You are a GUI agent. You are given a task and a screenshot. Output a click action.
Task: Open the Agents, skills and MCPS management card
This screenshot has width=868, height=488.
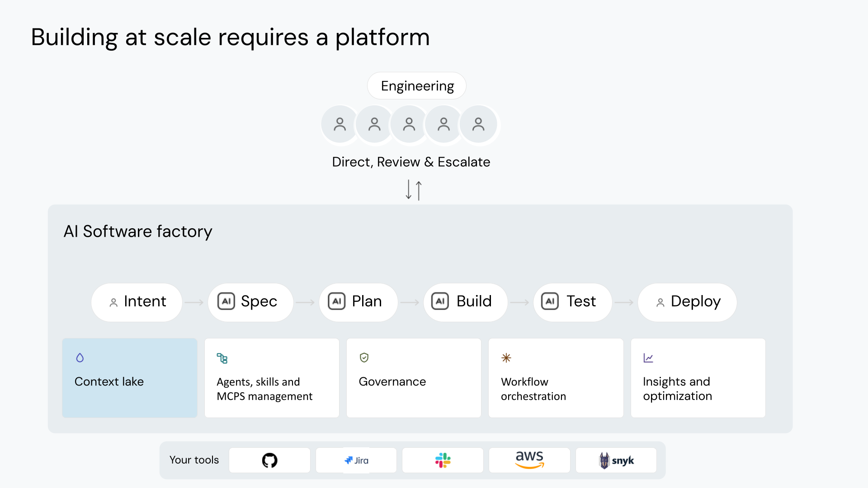272,378
